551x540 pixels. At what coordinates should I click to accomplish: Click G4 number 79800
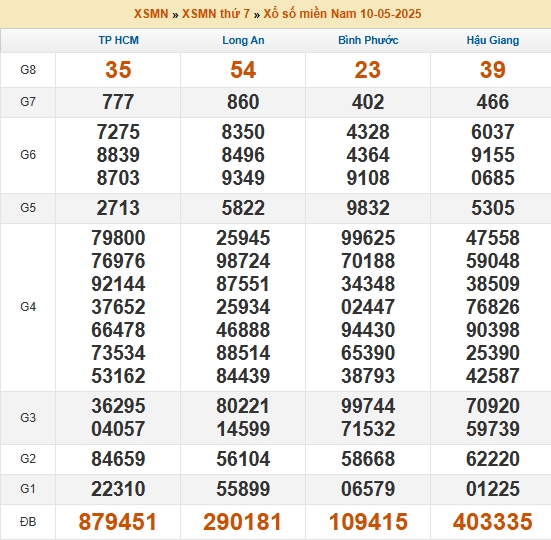(118, 238)
